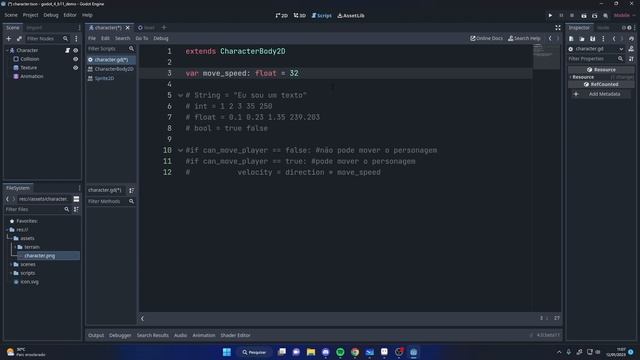Open the Debug menu in the top menu bar
Screen dimensions: 640x360
point(51,15)
